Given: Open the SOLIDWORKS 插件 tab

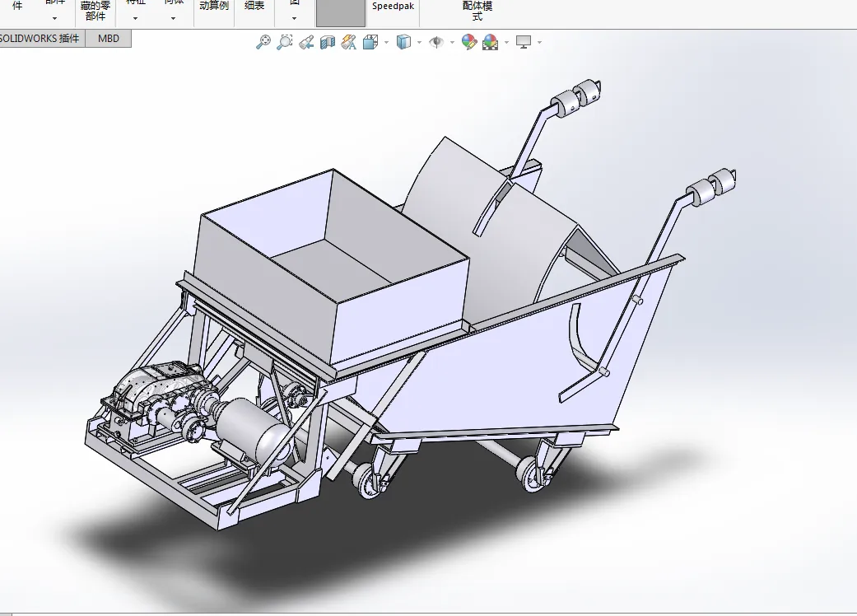Looking at the screenshot, I should coord(42,38).
